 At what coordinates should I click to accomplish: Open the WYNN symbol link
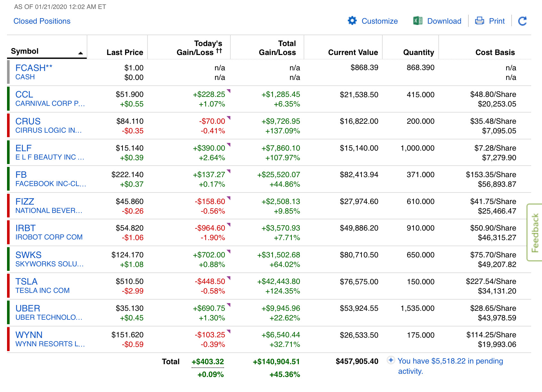tap(29, 335)
